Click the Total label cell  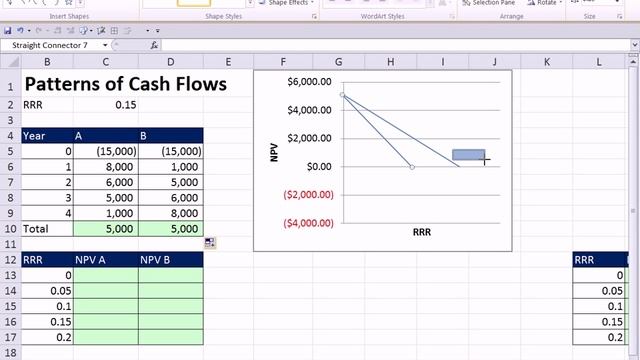47,229
